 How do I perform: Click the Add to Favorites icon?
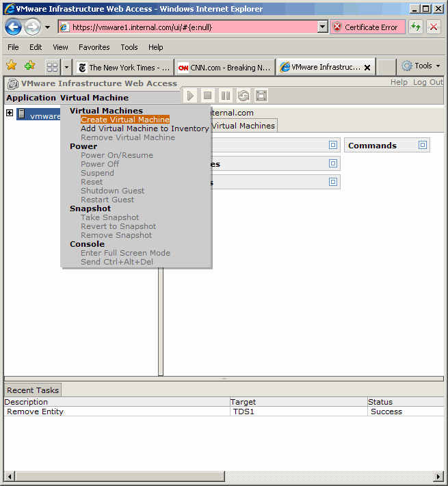tap(29, 66)
